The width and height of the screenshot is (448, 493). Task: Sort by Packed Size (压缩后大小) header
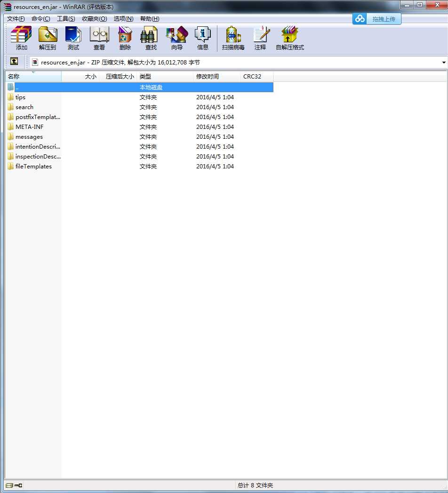118,76
